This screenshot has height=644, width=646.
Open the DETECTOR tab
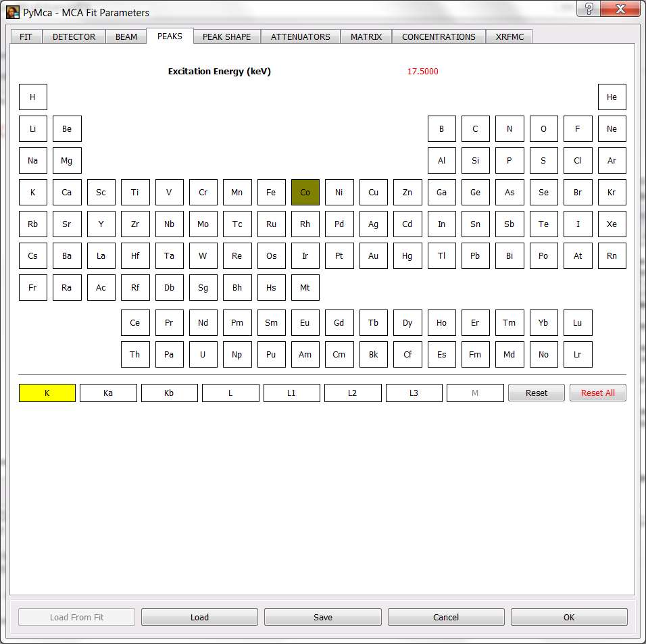[74, 36]
